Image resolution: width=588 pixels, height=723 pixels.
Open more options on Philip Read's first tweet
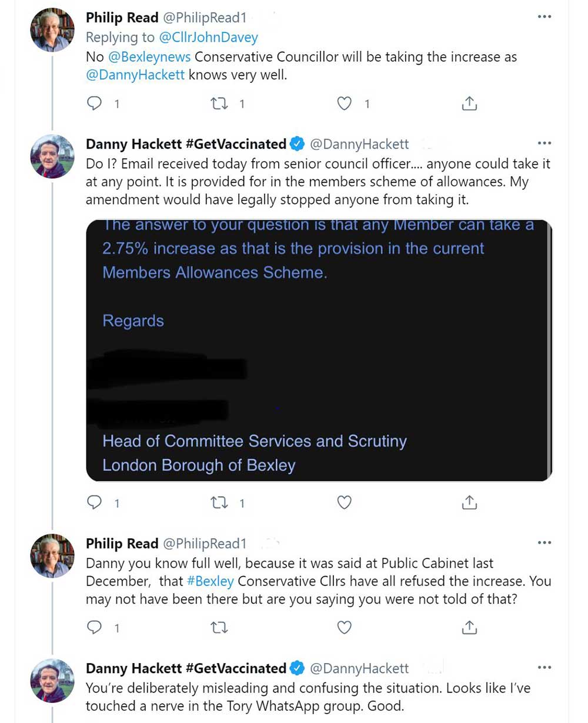[x=544, y=17]
